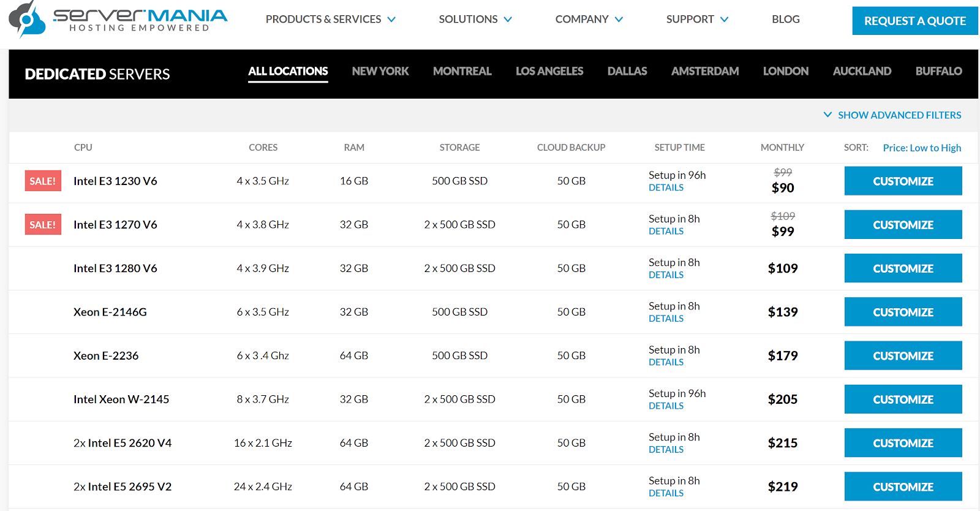Click the STORAGE column header
980x511 pixels.
click(x=459, y=148)
